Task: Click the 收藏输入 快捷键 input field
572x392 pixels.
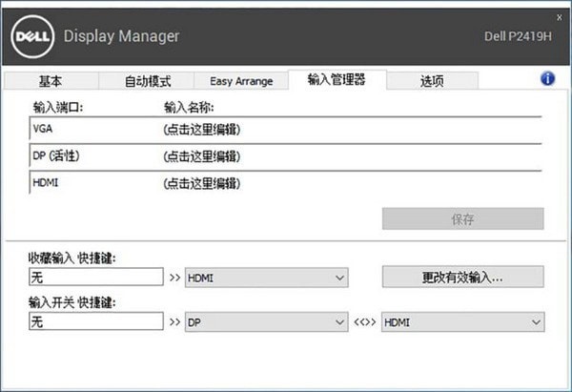Action: click(96, 278)
